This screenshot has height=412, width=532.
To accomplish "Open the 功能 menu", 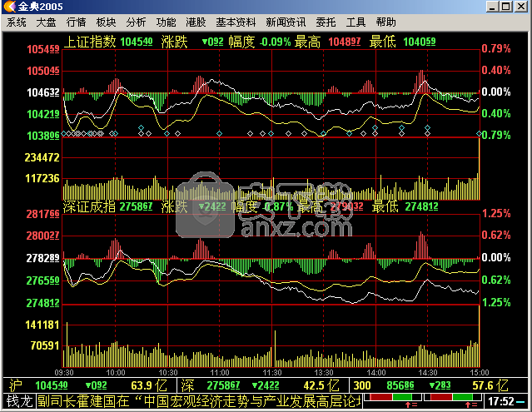I will click(166, 22).
